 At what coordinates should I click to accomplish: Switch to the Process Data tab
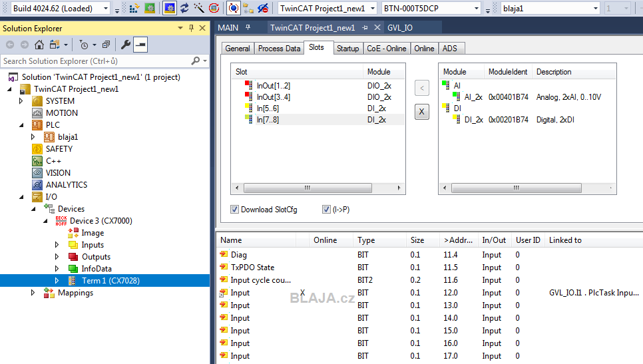pyautogui.click(x=280, y=49)
